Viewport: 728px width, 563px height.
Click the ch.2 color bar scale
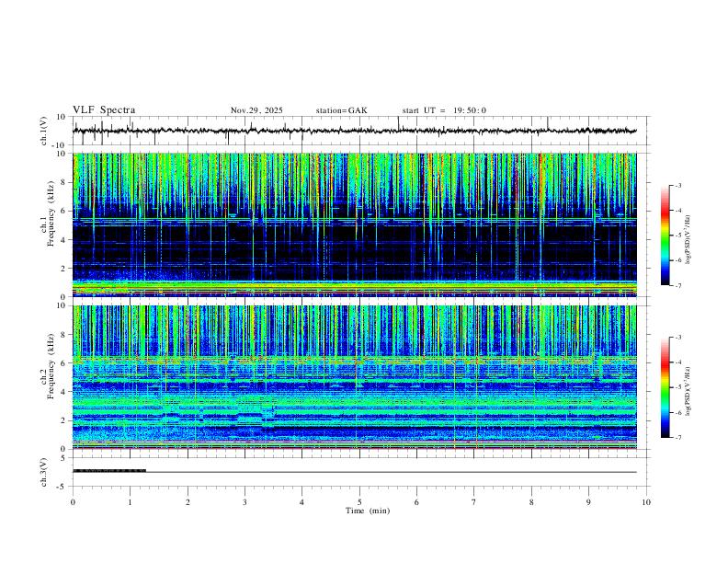point(665,387)
